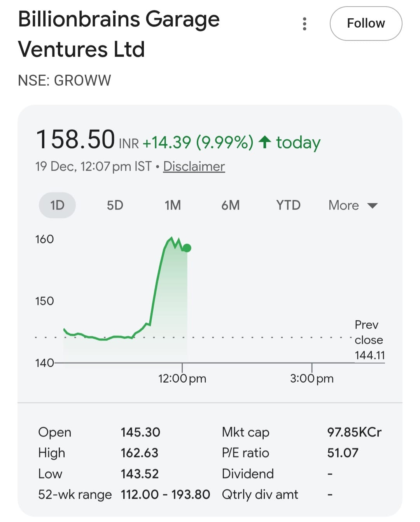Click the Billionbrains Garage Ventures Ltd title

pyautogui.click(x=119, y=34)
